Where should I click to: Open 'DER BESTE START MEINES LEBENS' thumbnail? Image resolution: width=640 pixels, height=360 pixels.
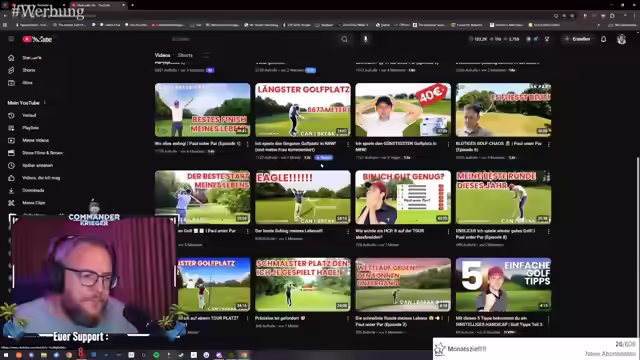click(x=202, y=197)
